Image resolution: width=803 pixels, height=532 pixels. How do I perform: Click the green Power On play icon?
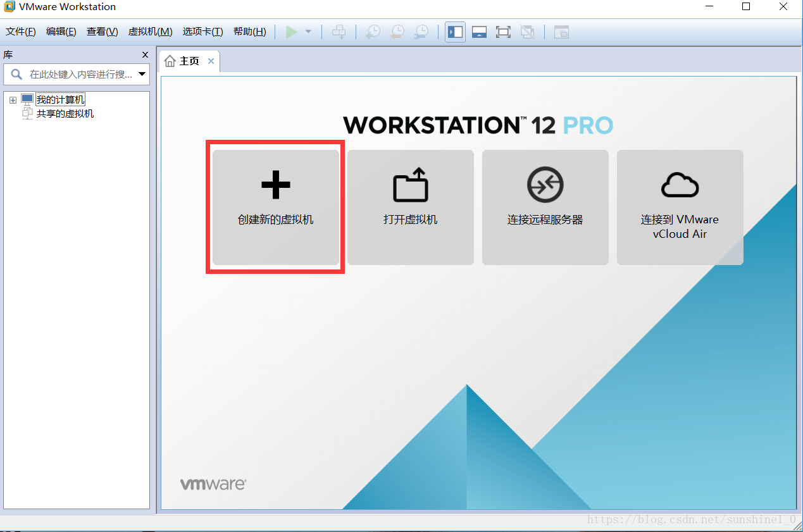[292, 32]
